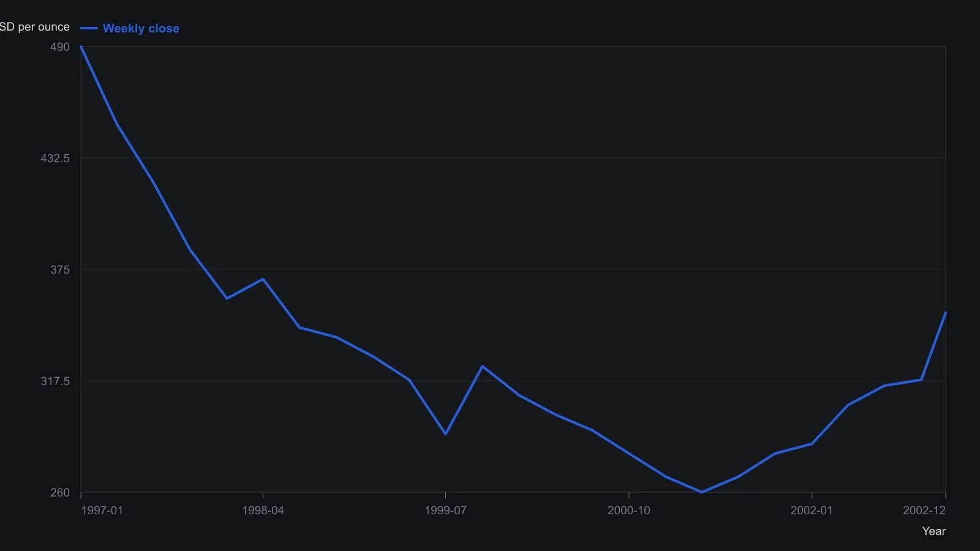Select the 432.5 y-axis tick label
The height and width of the screenshot is (551, 980).
(x=55, y=159)
